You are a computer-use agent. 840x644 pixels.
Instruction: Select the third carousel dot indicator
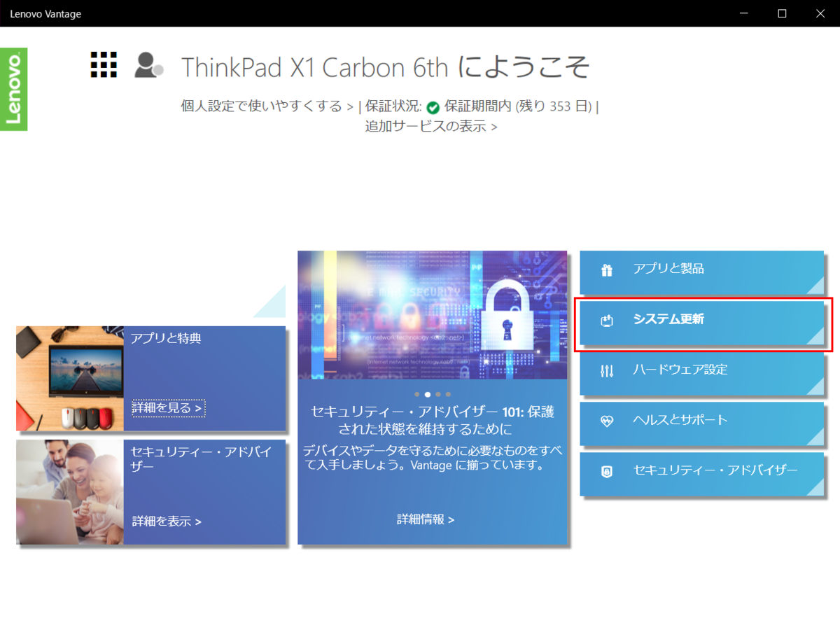(x=438, y=395)
